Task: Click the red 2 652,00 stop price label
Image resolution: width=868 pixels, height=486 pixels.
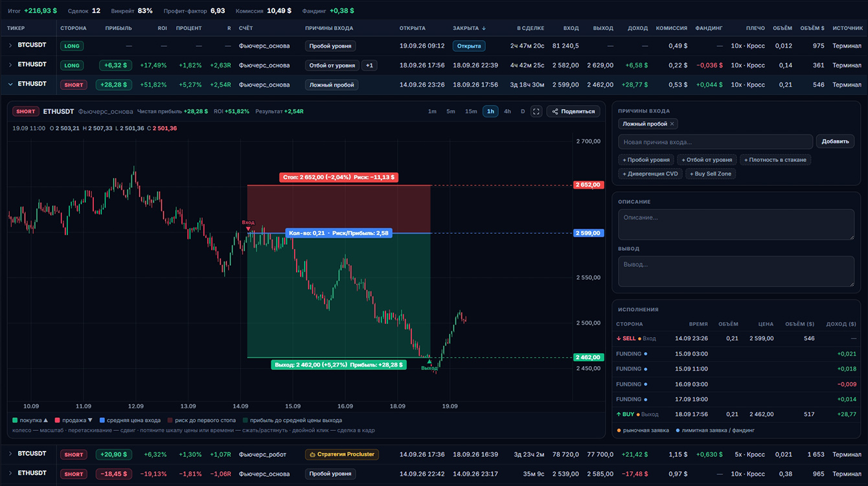Action: [588, 185]
